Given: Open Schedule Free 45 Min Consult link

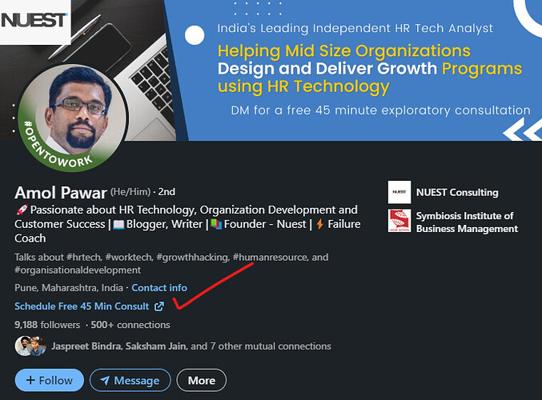Looking at the screenshot, I should (82, 306).
